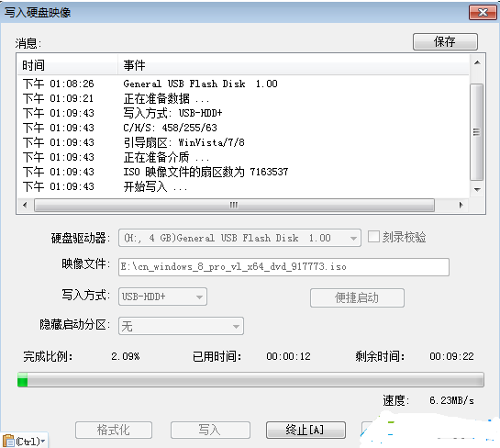
Task: Enable the 刻录校验 checkbox
Action: (373, 237)
